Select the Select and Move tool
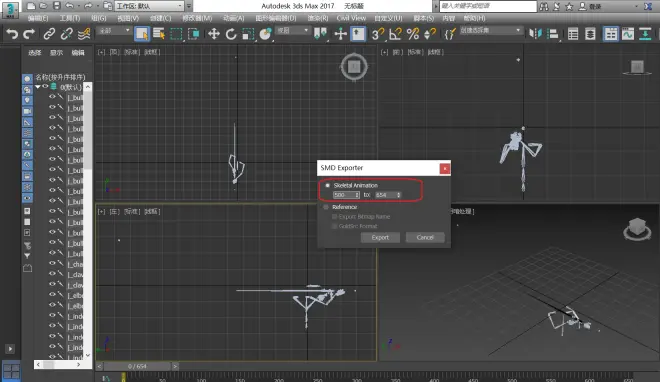Image resolution: width=660 pixels, height=382 pixels. [214, 34]
